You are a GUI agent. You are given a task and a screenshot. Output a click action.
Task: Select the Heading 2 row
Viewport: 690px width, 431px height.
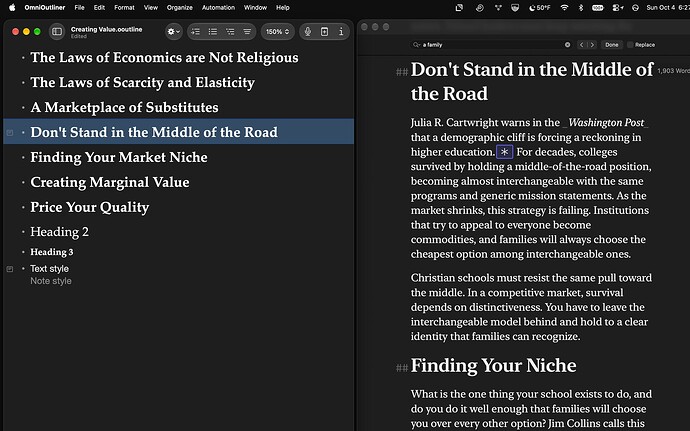(x=178, y=232)
